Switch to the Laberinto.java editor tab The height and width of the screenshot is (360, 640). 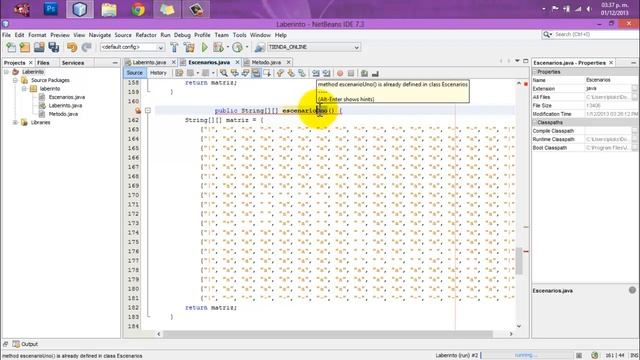(x=149, y=62)
